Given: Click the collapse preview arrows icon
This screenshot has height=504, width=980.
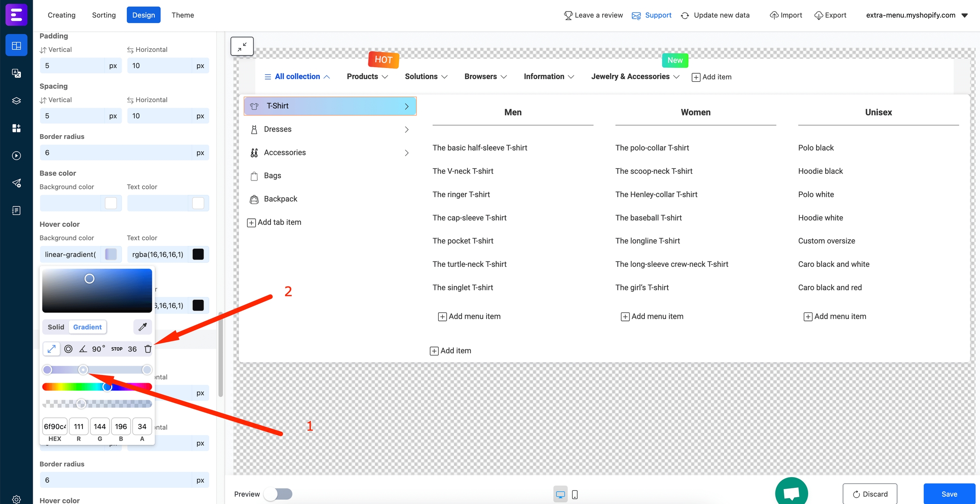Looking at the screenshot, I should tap(242, 46).
